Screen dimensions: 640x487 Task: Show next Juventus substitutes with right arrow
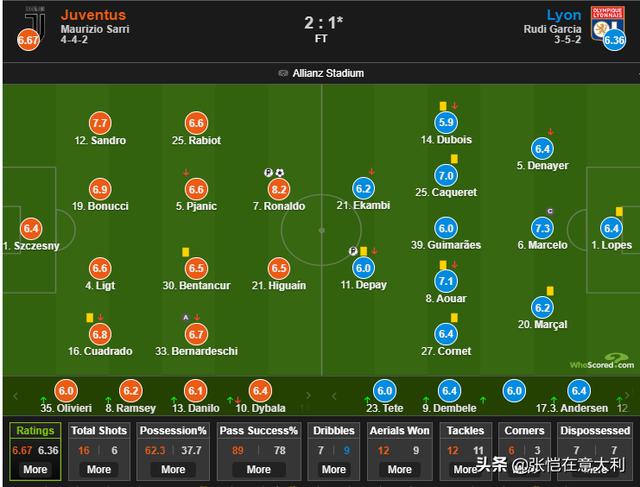pos(309,396)
